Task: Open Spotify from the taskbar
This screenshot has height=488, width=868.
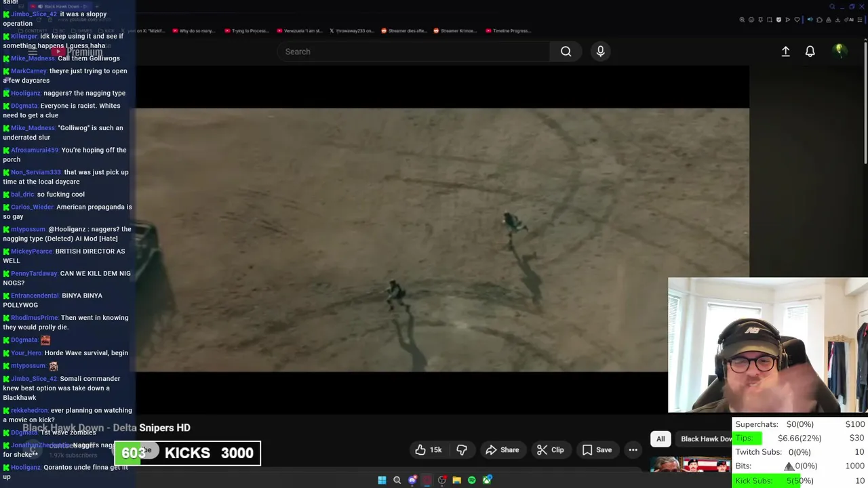Action: coord(471,480)
